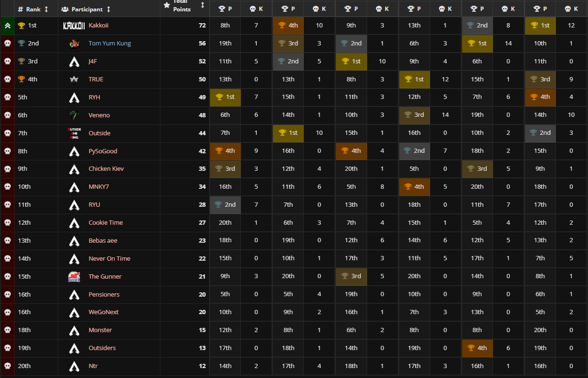Sort table by Rank column arrows
The image size is (588, 378).
click(47, 9)
